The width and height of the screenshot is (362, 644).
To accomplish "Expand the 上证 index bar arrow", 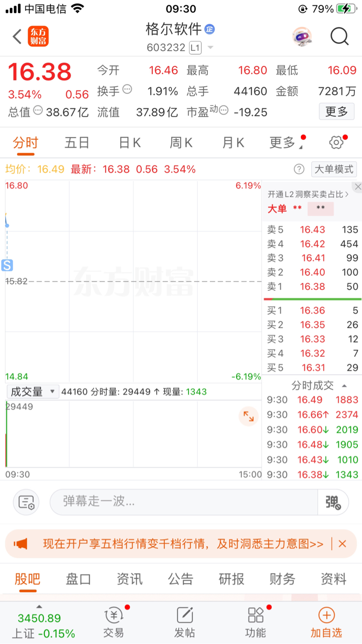I will [x=39, y=607].
